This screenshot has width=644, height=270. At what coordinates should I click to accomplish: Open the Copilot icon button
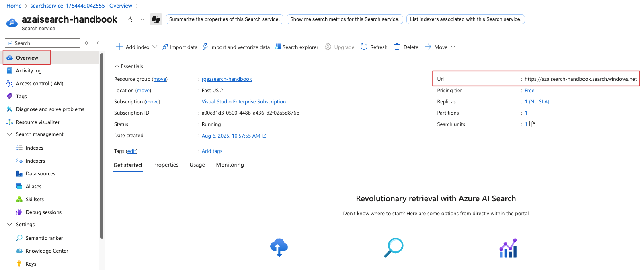(x=156, y=19)
